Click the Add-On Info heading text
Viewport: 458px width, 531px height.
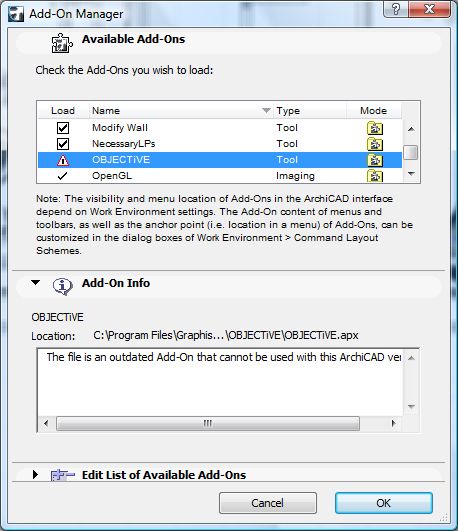(x=116, y=283)
